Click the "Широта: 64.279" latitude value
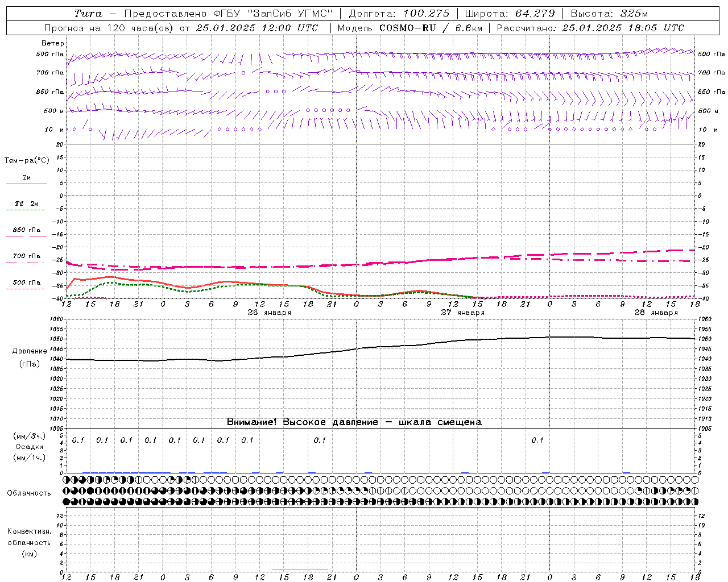 click(x=510, y=14)
